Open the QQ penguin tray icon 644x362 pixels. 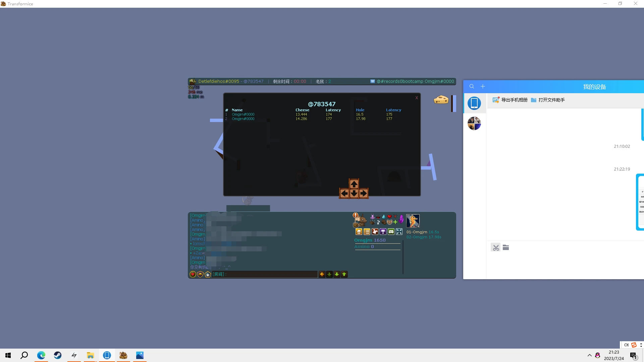(598, 355)
